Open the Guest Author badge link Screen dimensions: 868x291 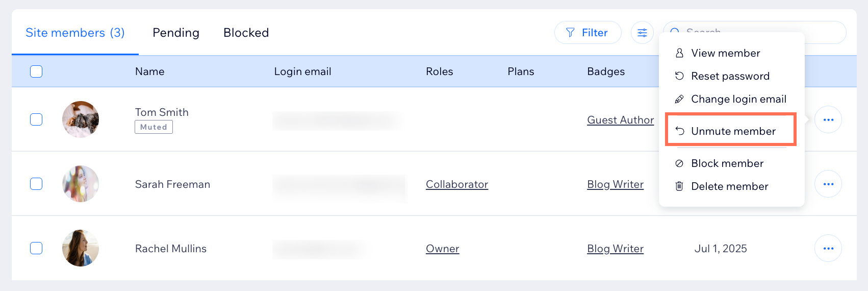click(620, 120)
